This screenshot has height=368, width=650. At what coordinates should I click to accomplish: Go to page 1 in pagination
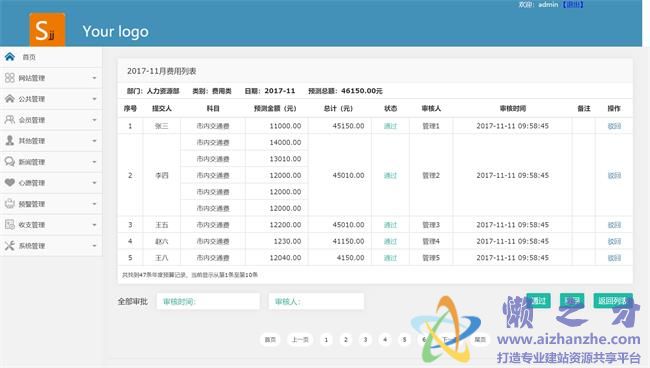[326, 340]
